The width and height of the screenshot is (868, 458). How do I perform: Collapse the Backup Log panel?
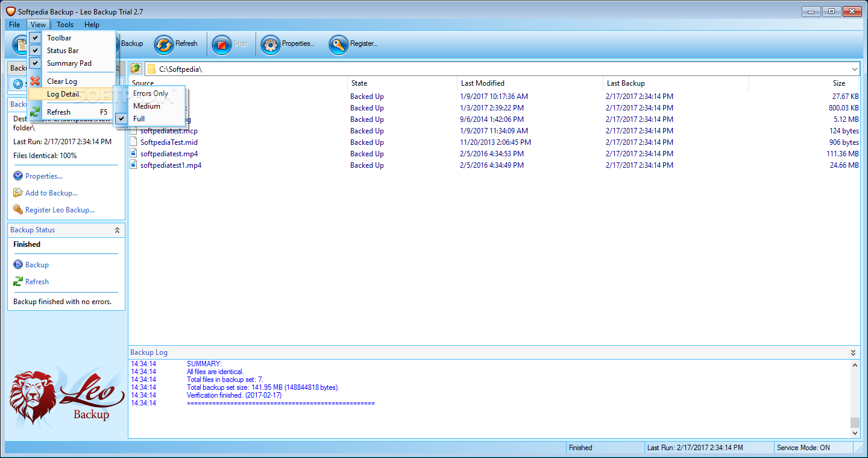pyautogui.click(x=854, y=352)
